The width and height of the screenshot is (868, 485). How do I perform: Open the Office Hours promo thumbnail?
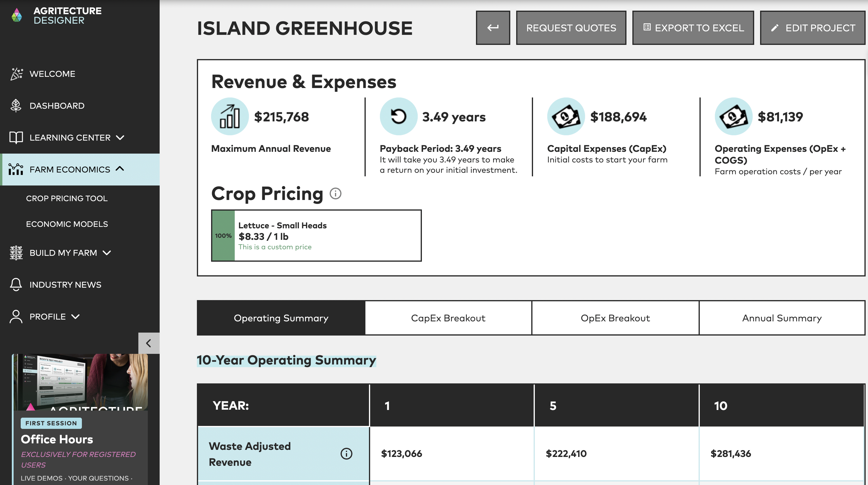80,382
